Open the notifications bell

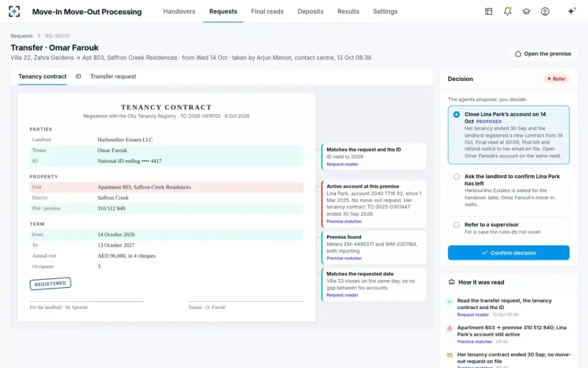(508, 11)
